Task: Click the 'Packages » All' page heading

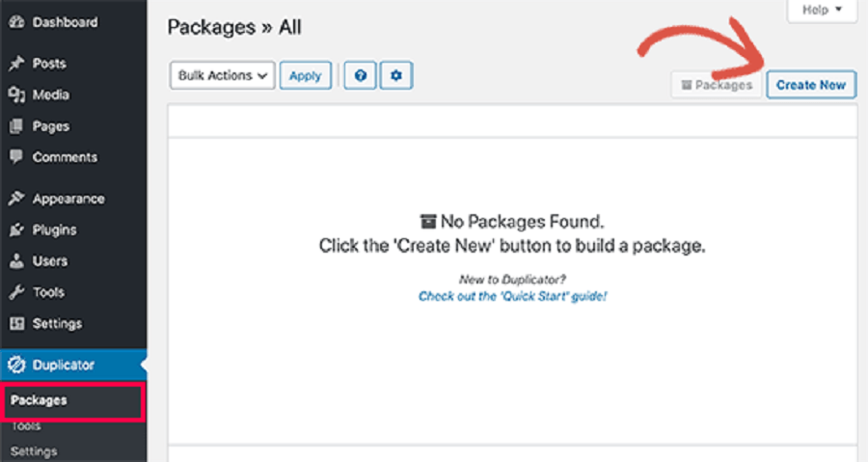Action: coord(234,27)
